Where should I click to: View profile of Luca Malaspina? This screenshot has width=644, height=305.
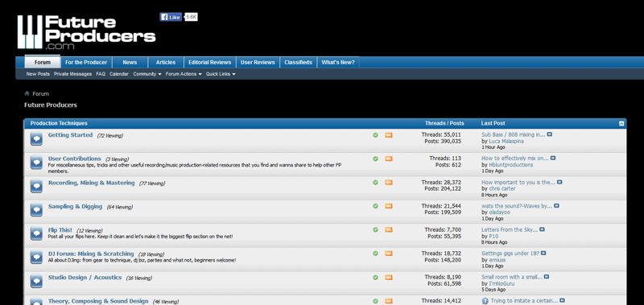point(506,141)
